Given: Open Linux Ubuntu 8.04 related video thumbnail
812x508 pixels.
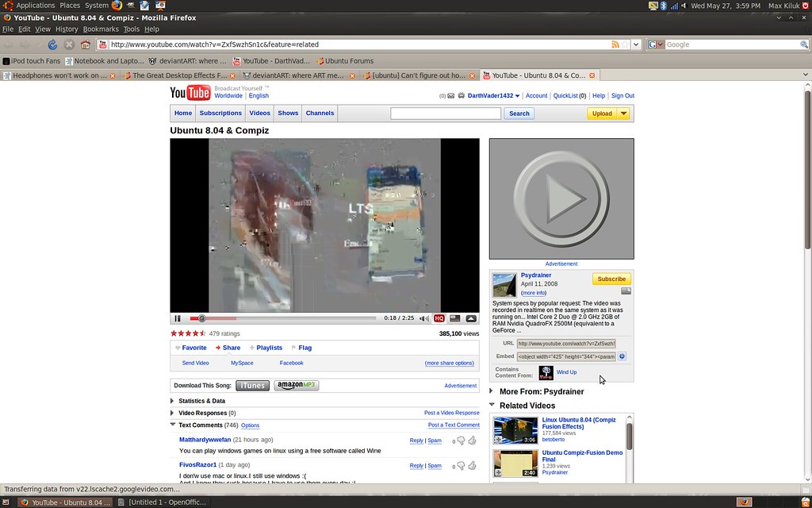Looking at the screenshot, I should point(515,430).
